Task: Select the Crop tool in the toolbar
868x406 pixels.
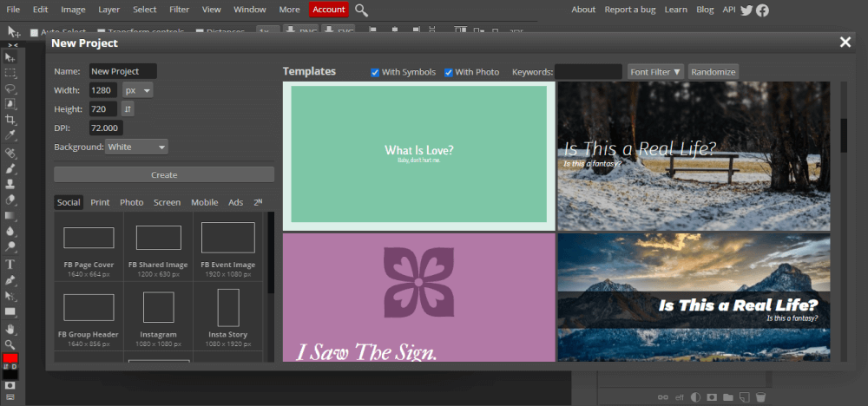Action: click(11, 120)
